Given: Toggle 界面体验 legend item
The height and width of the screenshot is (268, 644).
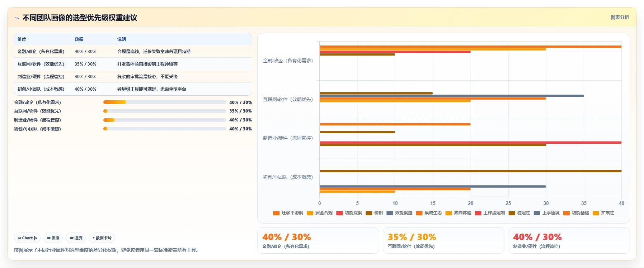Looking at the screenshot, I should click(458, 213).
